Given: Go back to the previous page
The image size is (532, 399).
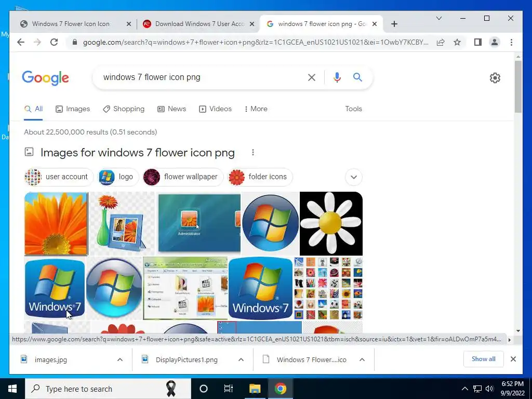Looking at the screenshot, I should 21,42.
